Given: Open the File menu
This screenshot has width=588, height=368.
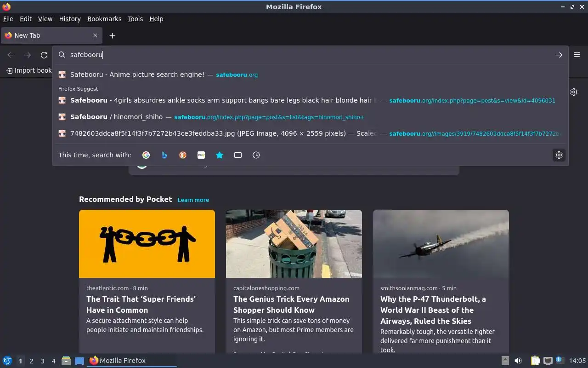Looking at the screenshot, I should (x=8, y=19).
